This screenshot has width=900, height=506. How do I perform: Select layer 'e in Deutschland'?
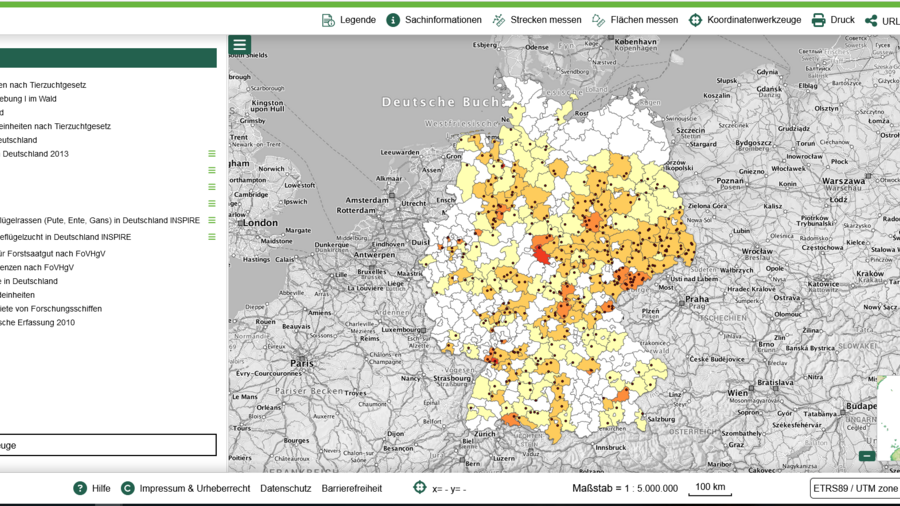point(29,281)
